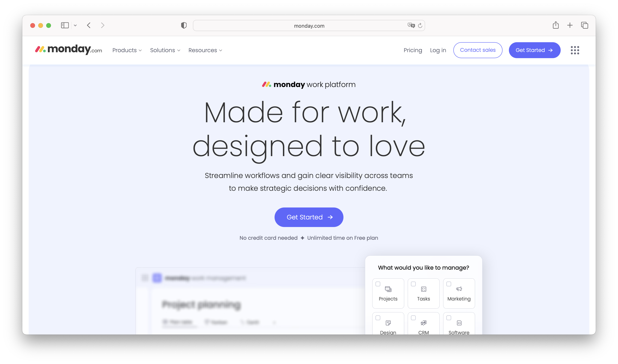
Task: Open the nine-dot apps grid icon
Action: [x=575, y=50]
